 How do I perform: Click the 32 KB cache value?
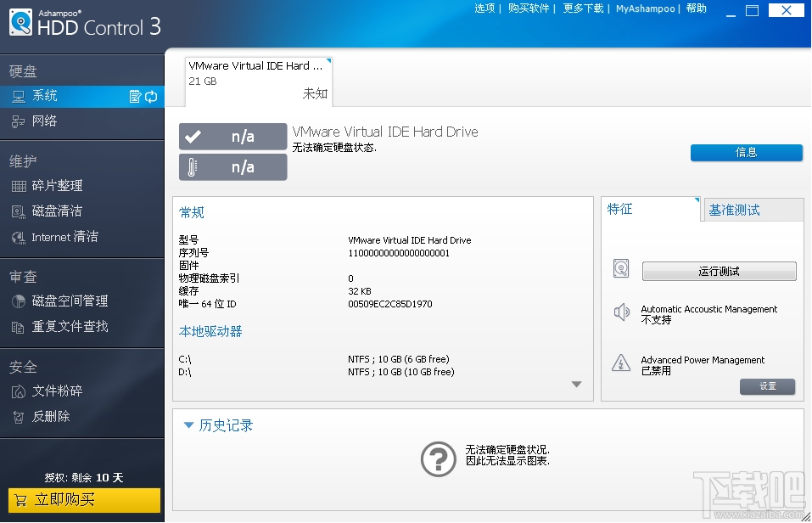click(360, 291)
